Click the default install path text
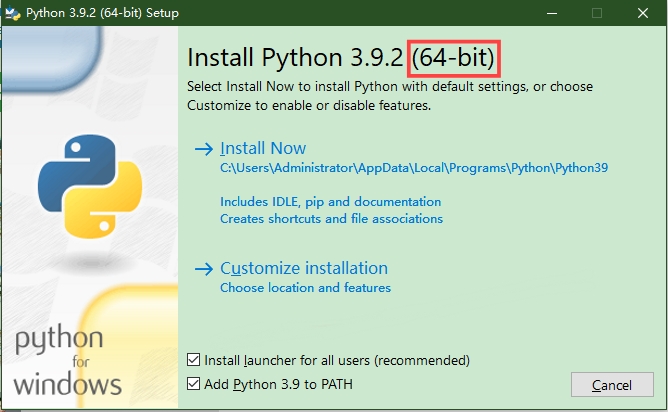 coord(414,168)
